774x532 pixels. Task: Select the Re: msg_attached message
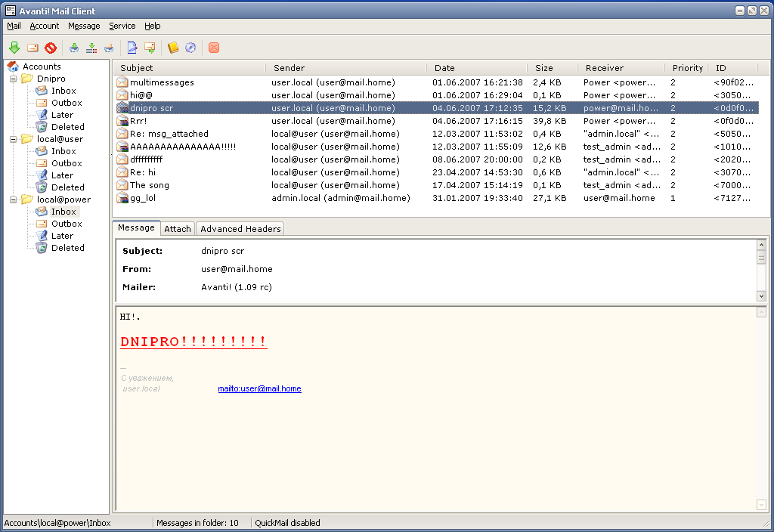438,134
